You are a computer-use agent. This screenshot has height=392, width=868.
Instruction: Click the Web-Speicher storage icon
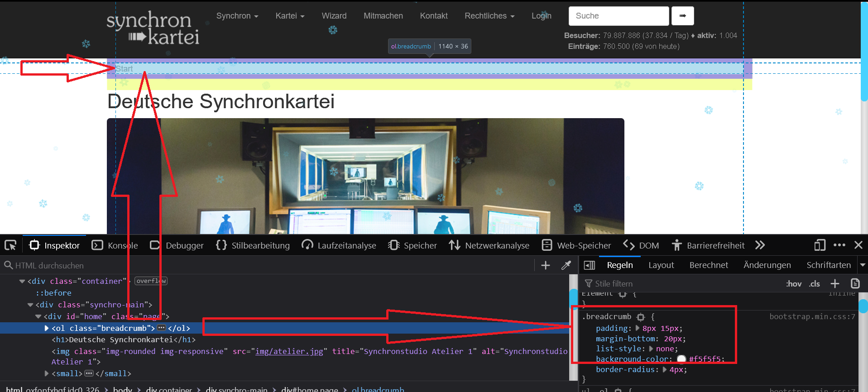pyautogui.click(x=547, y=245)
